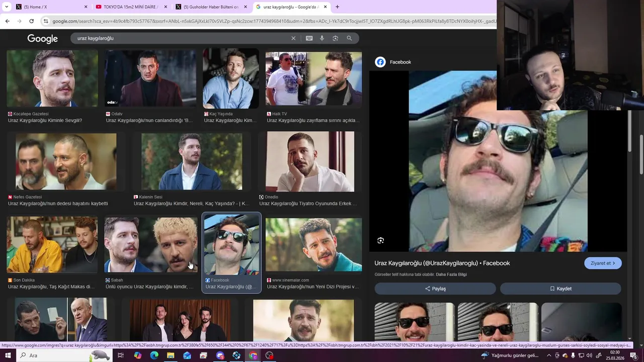Open Onedio tiyatro image result
This screenshot has height=362, width=644.
pyautogui.click(x=310, y=162)
